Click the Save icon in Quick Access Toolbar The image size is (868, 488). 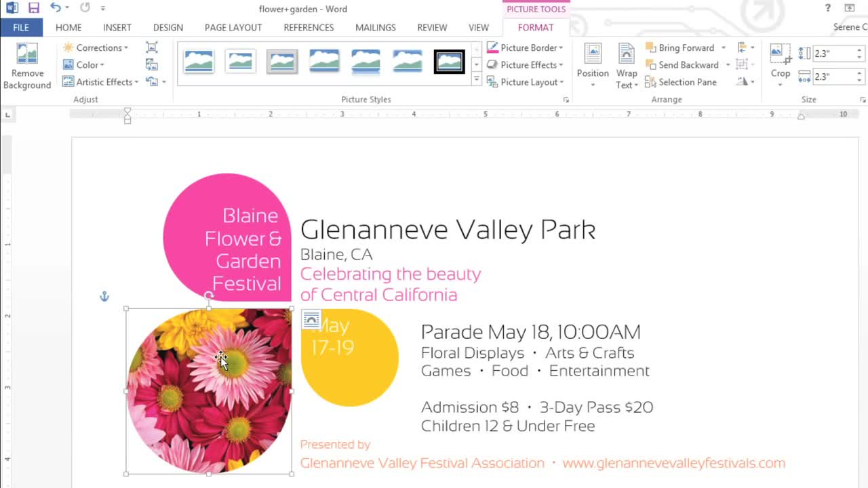(x=34, y=8)
